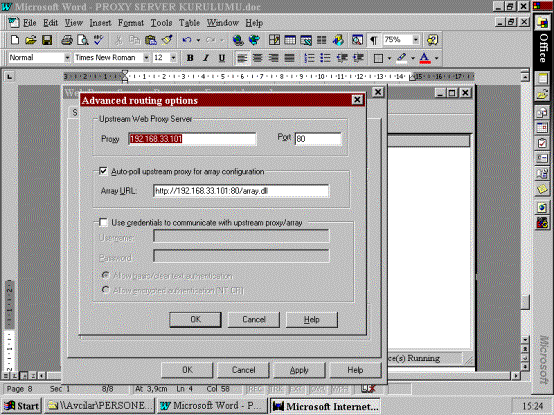
Task: Open the View menu
Action: 73,23
